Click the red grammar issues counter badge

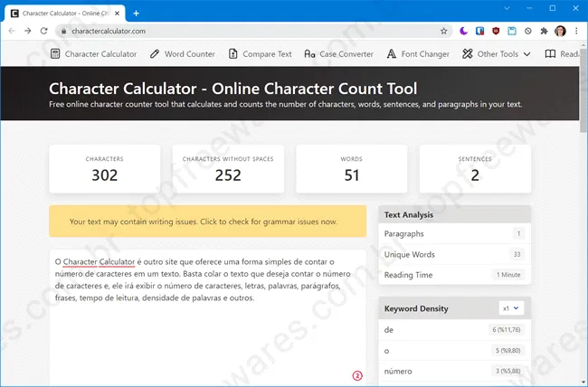[x=357, y=375]
